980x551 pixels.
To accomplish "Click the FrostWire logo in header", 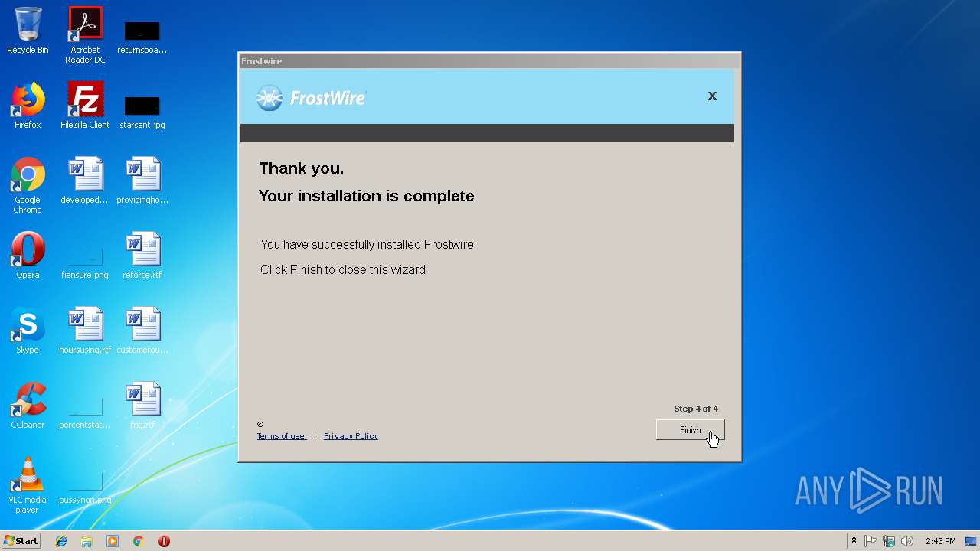I will pyautogui.click(x=312, y=98).
